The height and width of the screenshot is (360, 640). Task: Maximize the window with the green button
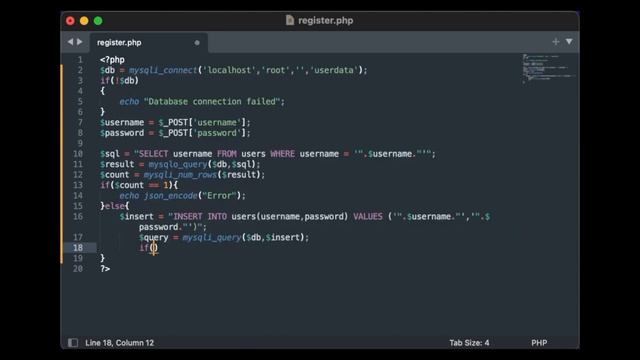click(x=98, y=21)
